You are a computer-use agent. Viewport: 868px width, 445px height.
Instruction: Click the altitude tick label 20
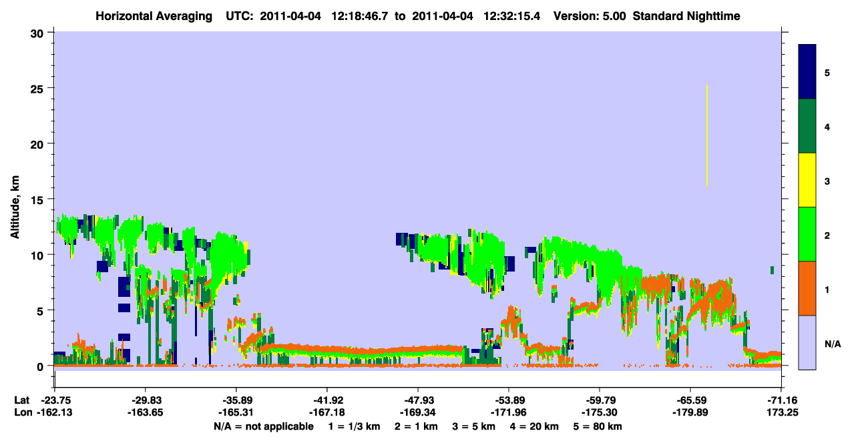tap(37, 143)
